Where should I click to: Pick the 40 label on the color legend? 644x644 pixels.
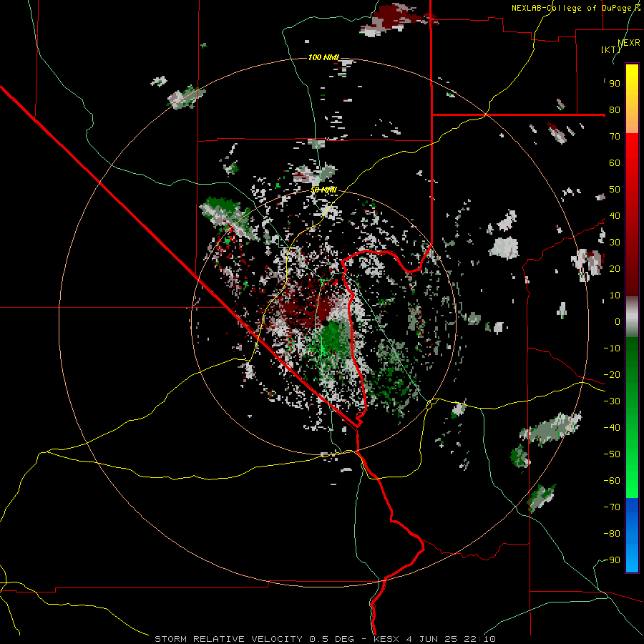coord(615,216)
